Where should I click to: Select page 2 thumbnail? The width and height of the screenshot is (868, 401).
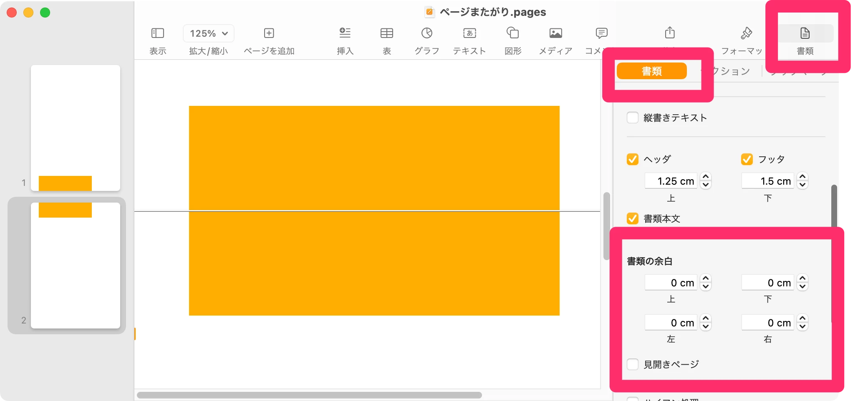(76, 266)
